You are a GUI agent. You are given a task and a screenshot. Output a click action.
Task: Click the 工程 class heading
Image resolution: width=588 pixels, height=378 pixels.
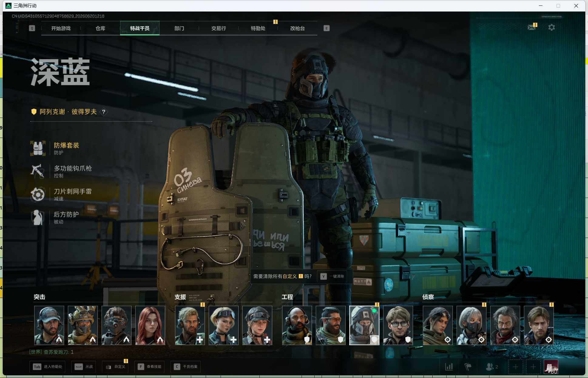click(x=287, y=297)
